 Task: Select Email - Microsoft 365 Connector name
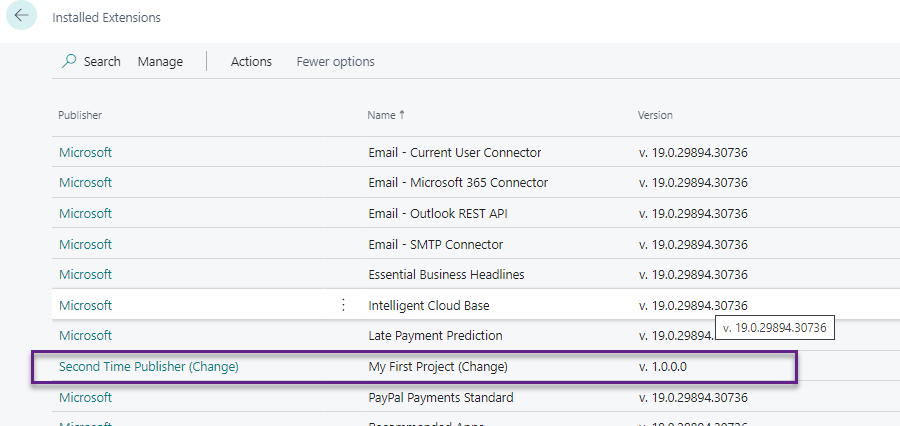coord(458,183)
